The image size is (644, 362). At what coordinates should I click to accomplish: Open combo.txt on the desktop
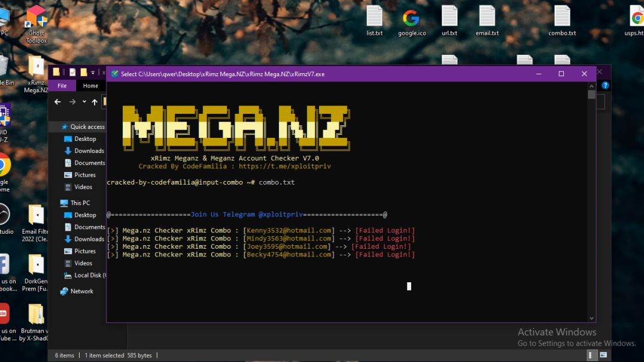562,20
